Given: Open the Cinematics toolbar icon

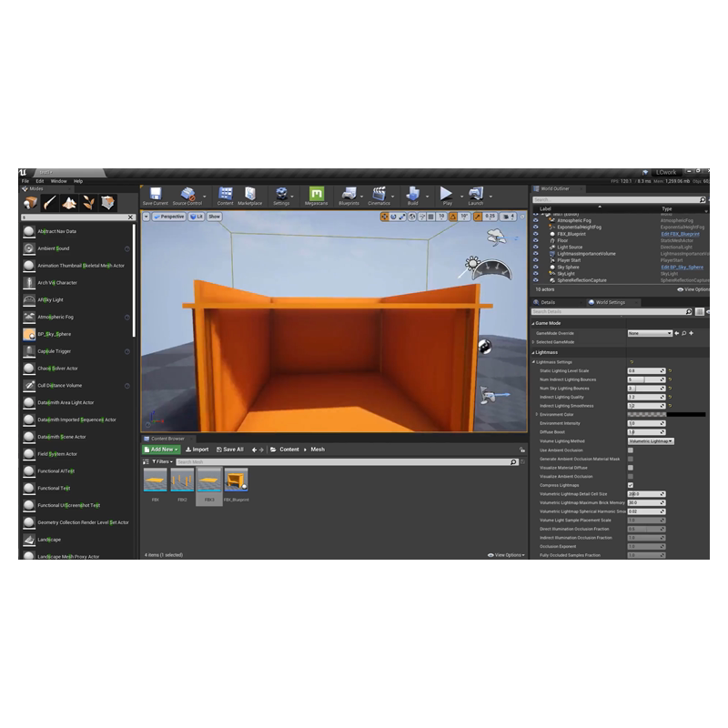Looking at the screenshot, I should pos(379,196).
